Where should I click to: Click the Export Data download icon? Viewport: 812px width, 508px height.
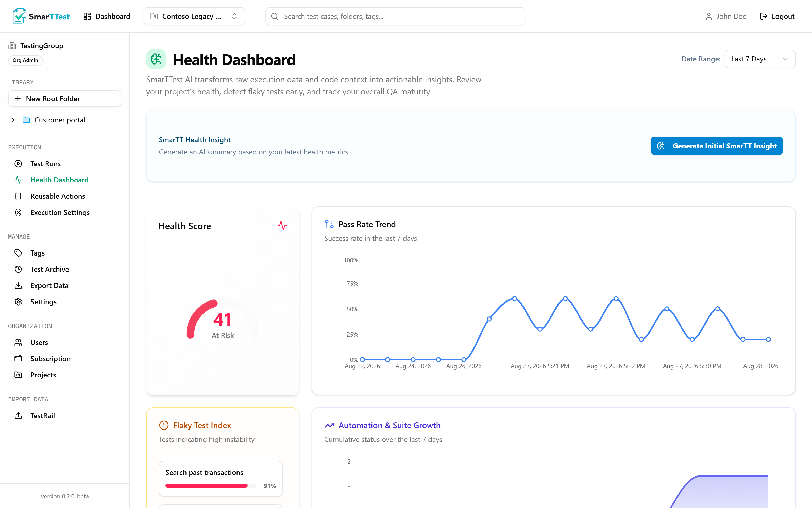click(x=19, y=285)
